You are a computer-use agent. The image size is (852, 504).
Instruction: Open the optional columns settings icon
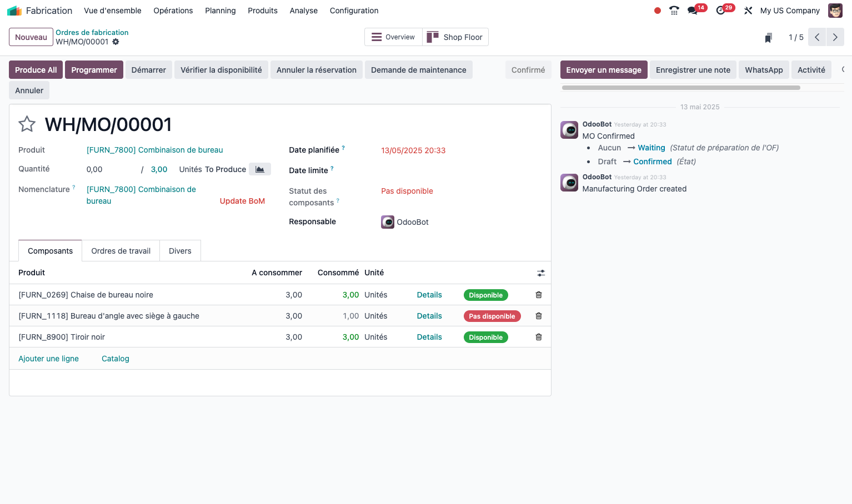tap(541, 273)
